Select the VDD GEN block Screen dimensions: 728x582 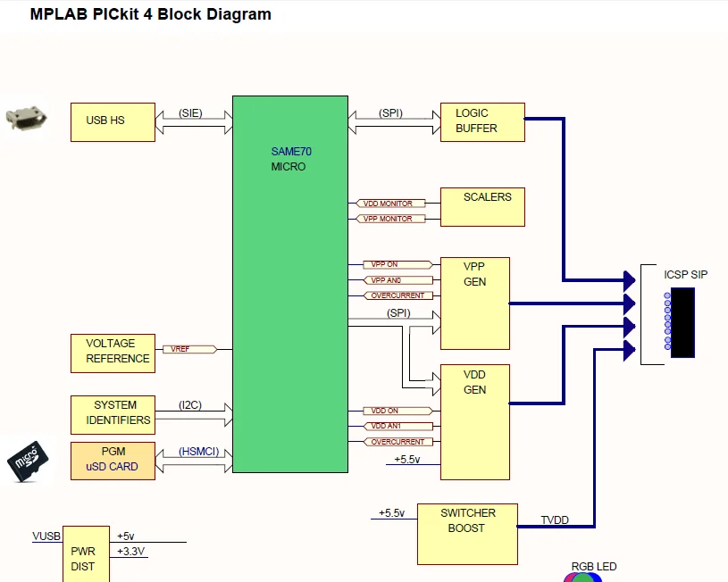click(474, 420)
